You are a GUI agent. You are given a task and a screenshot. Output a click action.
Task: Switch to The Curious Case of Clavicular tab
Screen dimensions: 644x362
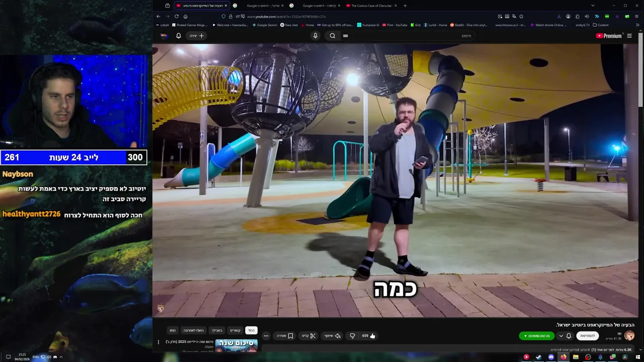[x=370, y=6]
